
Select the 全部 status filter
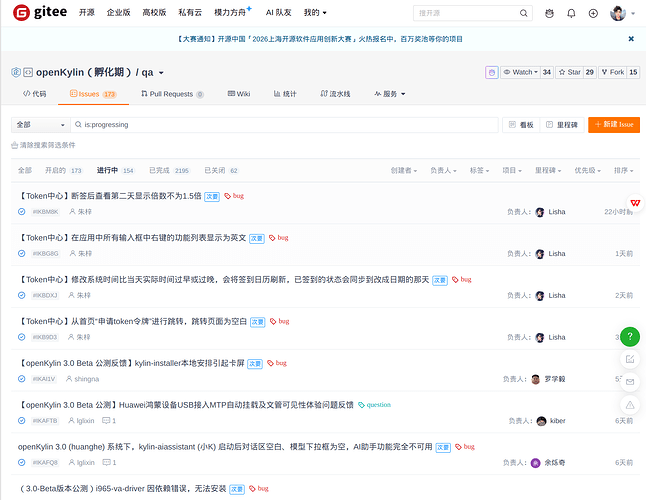tap(25, 171)
